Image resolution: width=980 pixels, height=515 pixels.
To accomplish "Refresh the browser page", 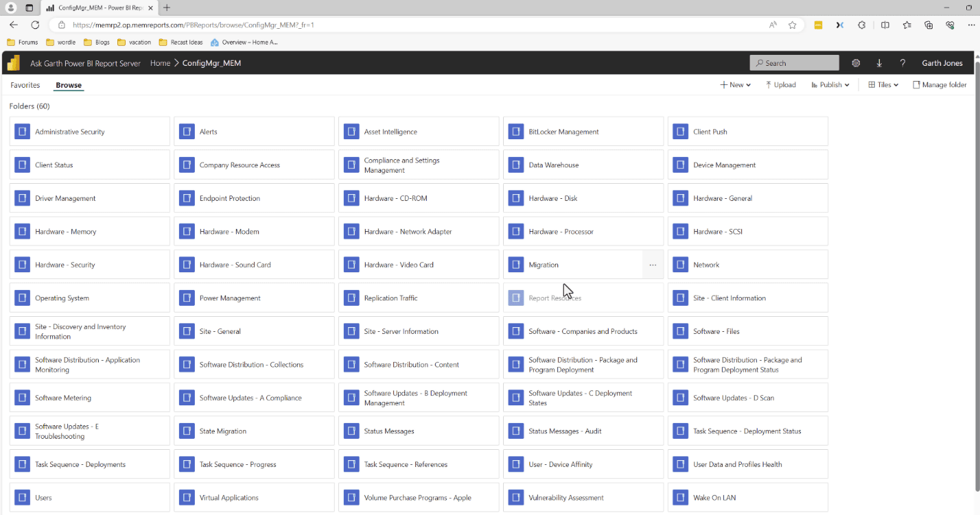I will [35, 25].
